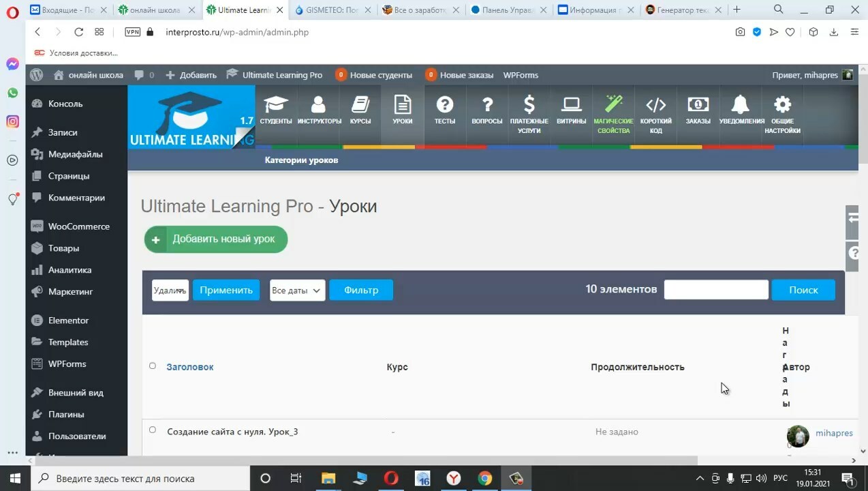
Task: Open the Медиафайлы menu item
Action: (76, 154)
